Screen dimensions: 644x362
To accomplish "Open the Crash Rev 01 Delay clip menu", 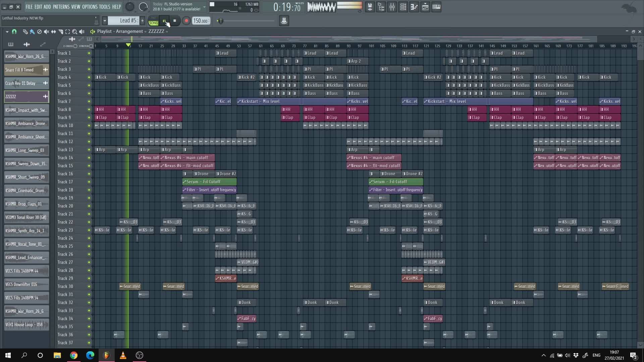I will (x=45, y=83).
